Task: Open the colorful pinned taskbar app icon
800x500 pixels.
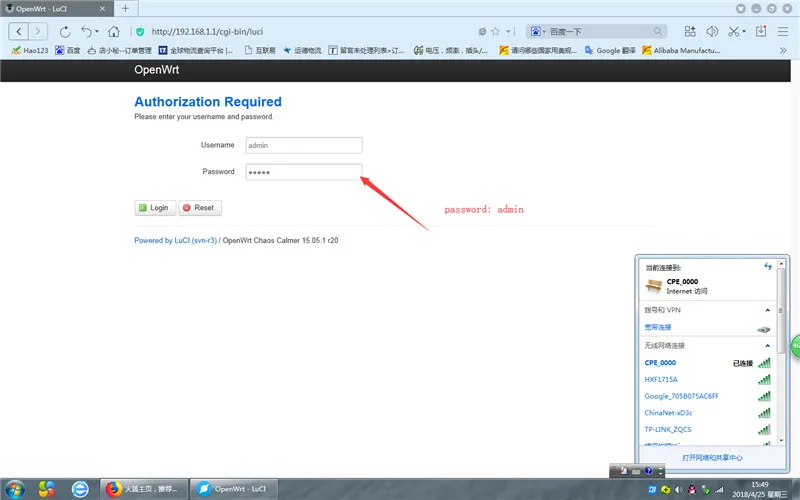Action: (46, 489)
